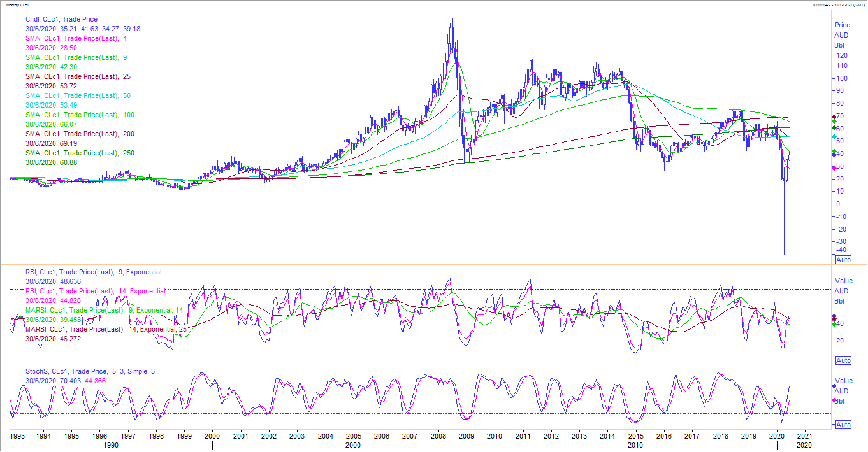The image size is (868, 452).
Task: Select the 'RSI, CLc1, 9, Exponential' legend entry
Action: coord(94,272)
